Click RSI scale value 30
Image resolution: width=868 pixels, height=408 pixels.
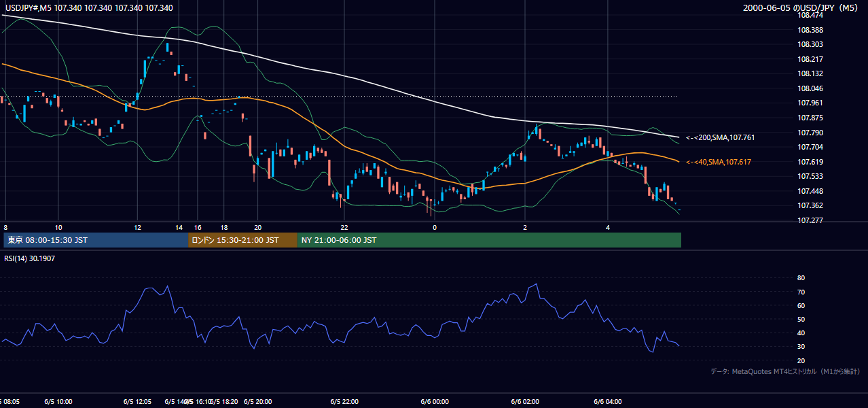(801, 347)
